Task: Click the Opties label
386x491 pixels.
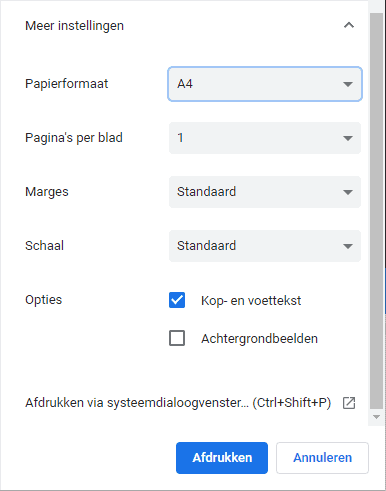Action: (44, 300)
